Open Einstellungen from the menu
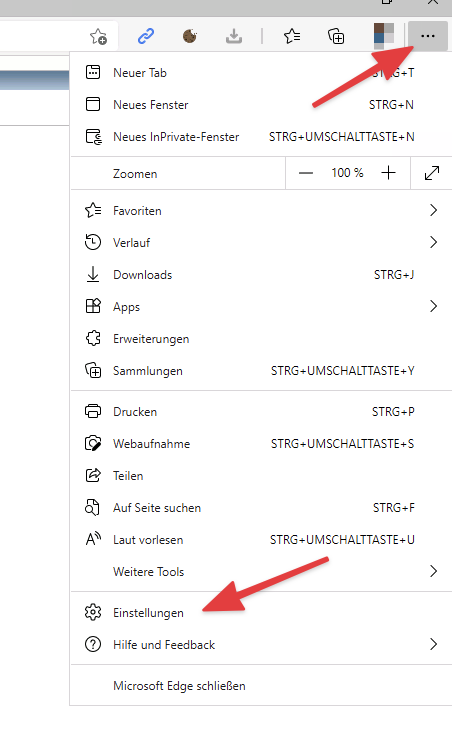This screenshot has width=452, height=735. coord(261,613)
